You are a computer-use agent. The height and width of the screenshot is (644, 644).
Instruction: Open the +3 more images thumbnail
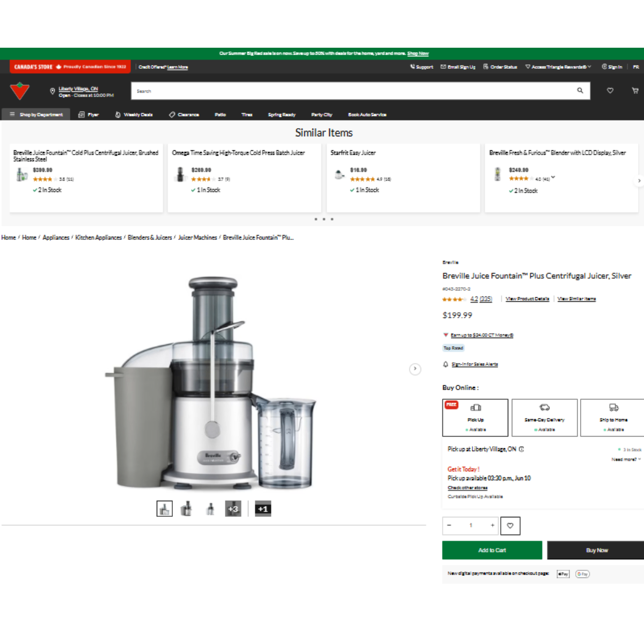233,509
